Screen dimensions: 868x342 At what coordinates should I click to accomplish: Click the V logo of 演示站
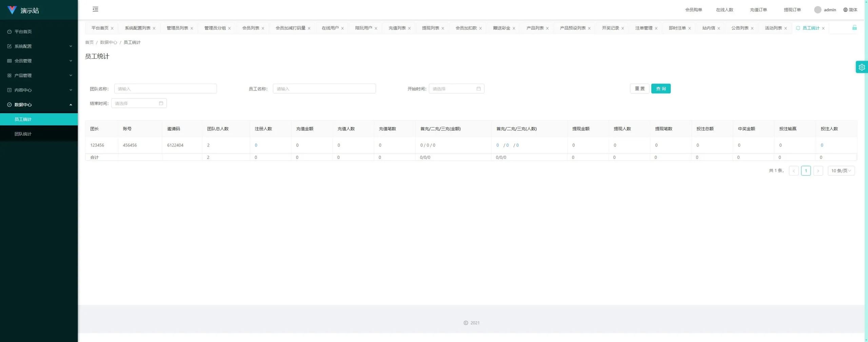pos(12,10)
